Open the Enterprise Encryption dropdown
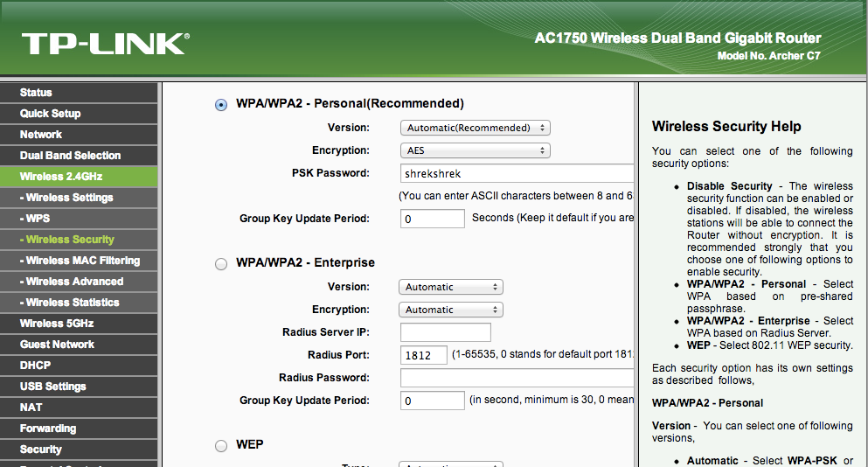This screenshot has height=467, width=868. [450, 310]
